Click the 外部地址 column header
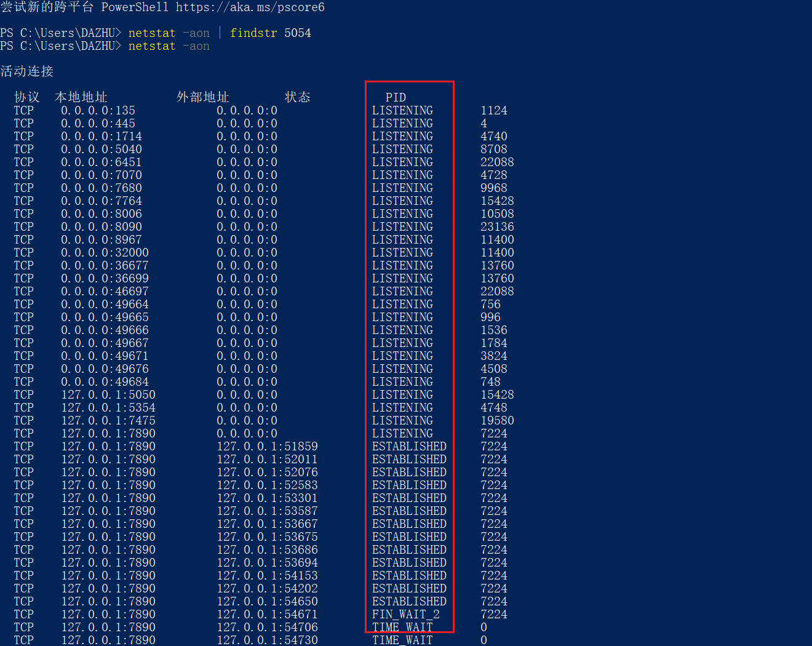This screenshot has height=646, width=812. pyautogui.click(x=202, y=97)
